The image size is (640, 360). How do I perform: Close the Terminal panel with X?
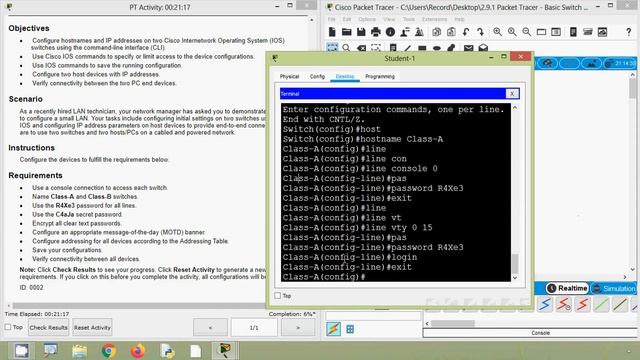[x=512, y=93]
